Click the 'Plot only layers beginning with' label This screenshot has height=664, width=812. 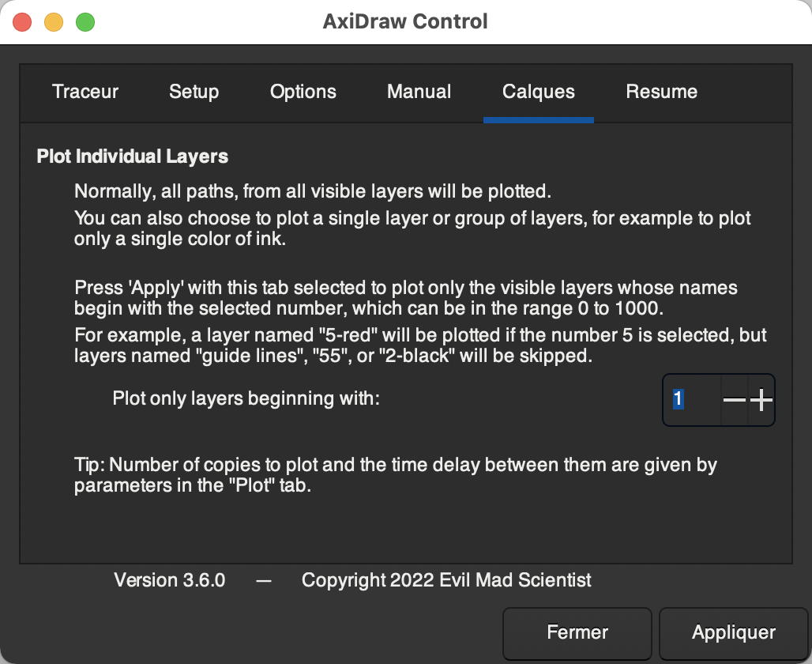point(246,398)
